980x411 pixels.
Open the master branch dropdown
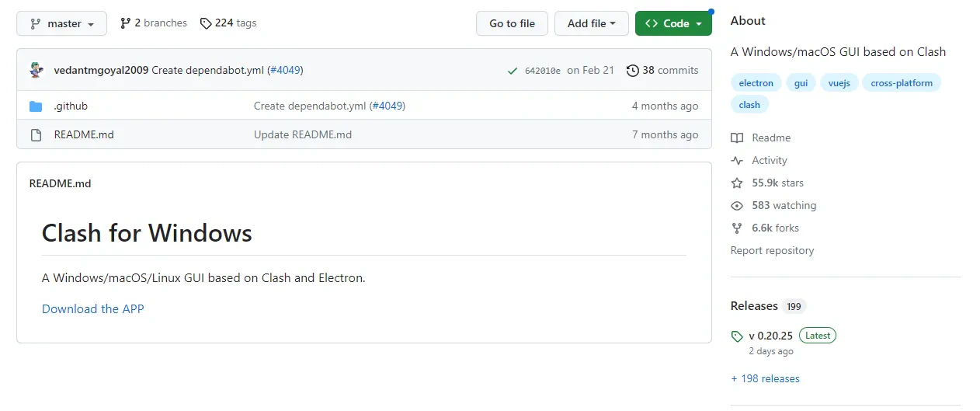tap(62, 23)
